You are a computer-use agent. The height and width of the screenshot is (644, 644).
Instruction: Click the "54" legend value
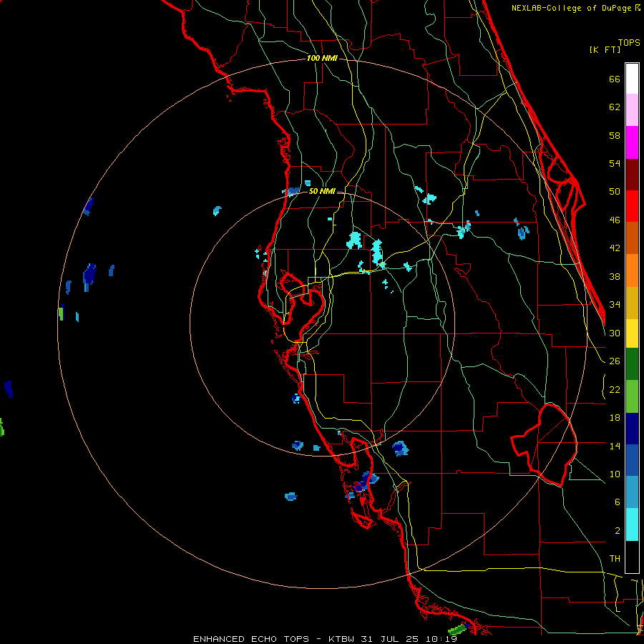615,163
